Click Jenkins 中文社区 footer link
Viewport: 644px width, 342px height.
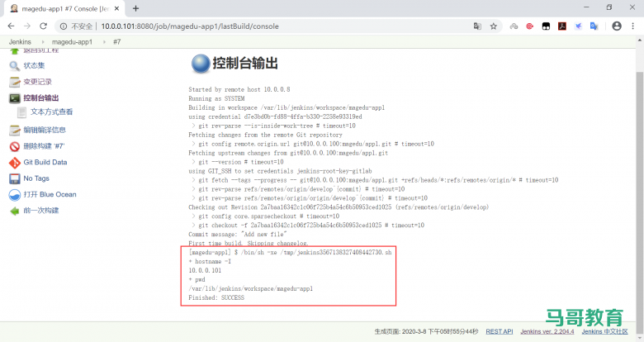(604, 331)
